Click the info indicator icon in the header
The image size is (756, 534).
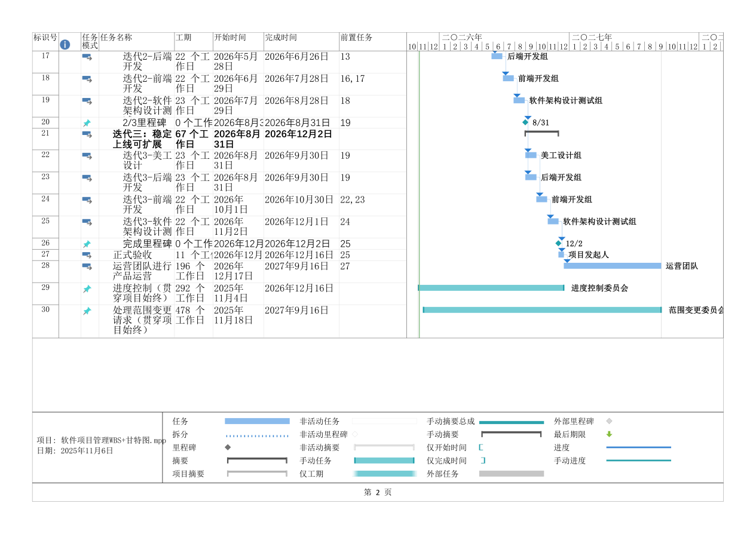[65, 45]
